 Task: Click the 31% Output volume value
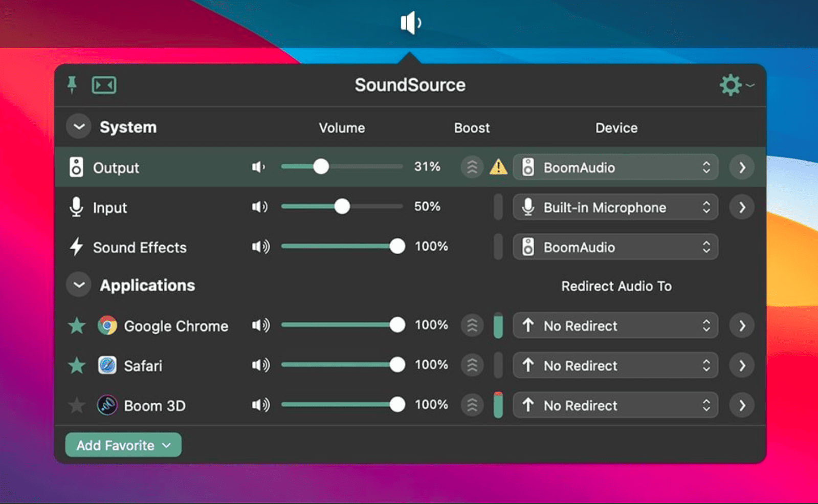point(427,166)
